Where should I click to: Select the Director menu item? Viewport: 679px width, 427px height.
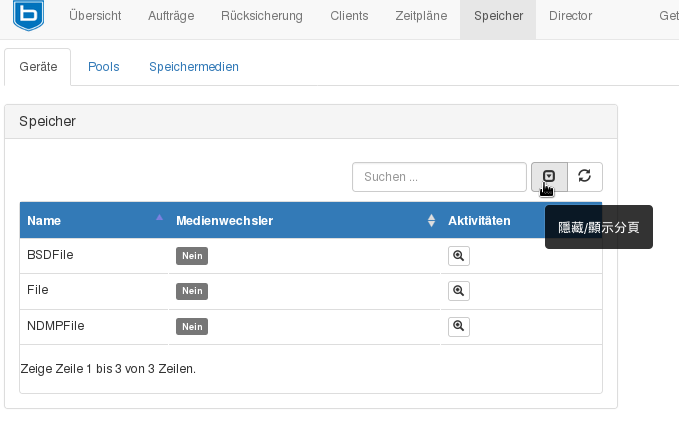(570, 16)
